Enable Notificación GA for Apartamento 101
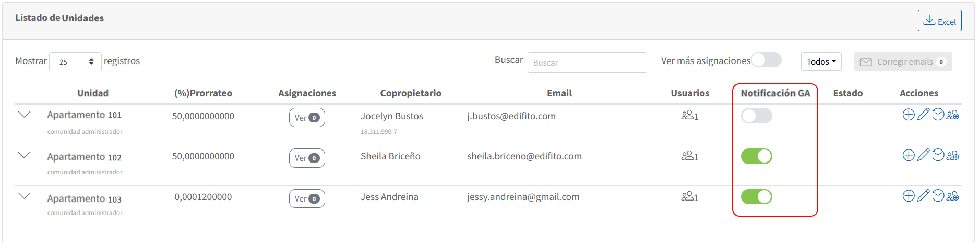 coord(757,116)
